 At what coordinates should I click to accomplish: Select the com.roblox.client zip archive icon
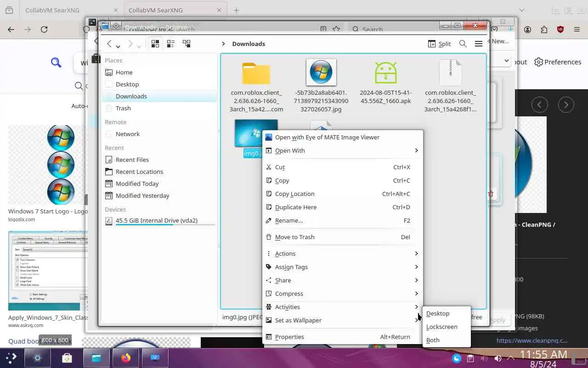point(450,72)
